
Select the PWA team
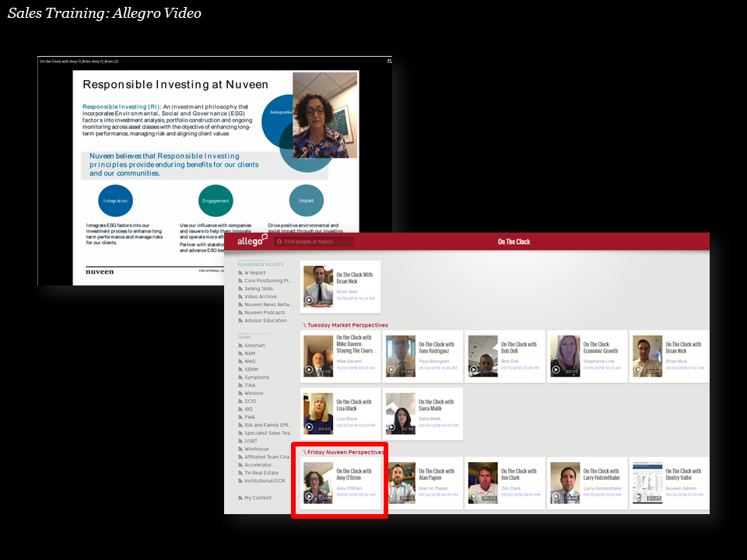[x=249, y=417]
